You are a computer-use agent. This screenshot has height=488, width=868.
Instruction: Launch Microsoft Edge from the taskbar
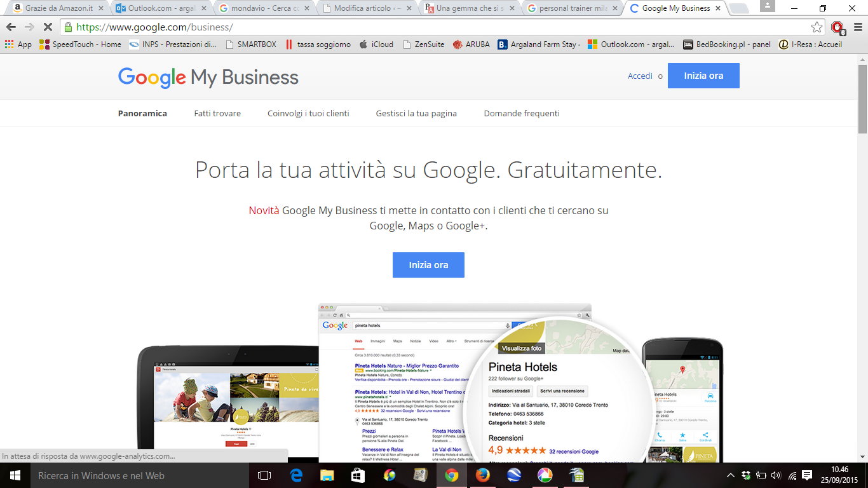(x=295, y=475)
